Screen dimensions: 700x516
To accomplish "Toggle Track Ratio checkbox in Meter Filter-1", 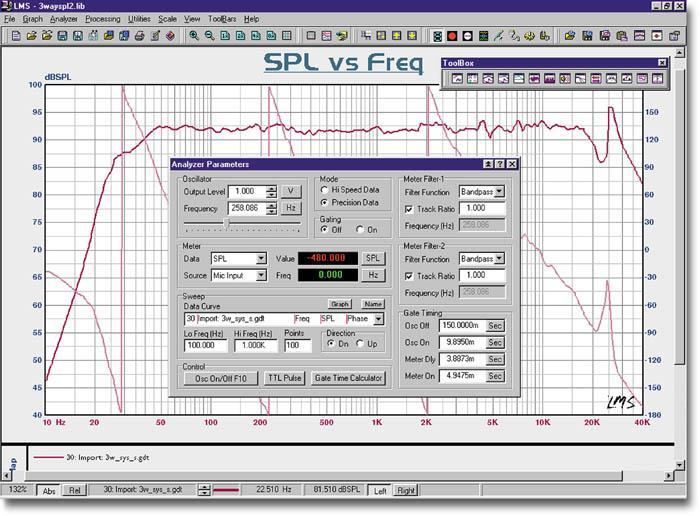I will [x=408, y=209].
